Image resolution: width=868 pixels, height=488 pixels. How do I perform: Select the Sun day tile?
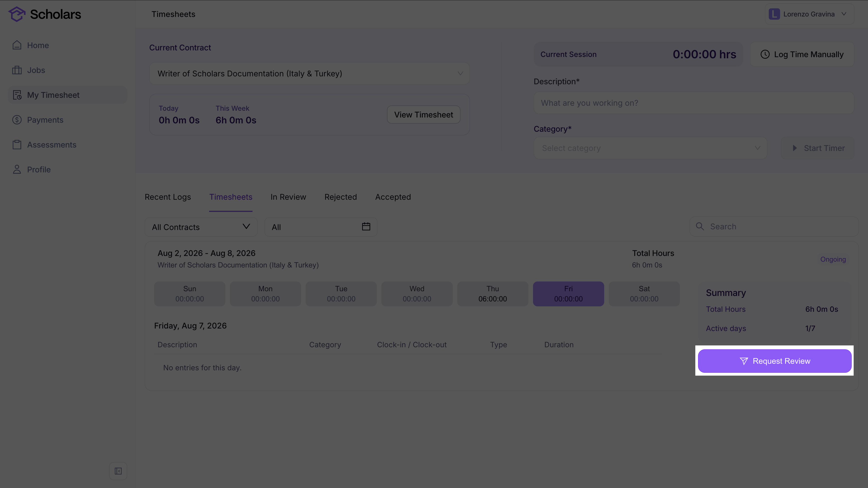[190, 294]
